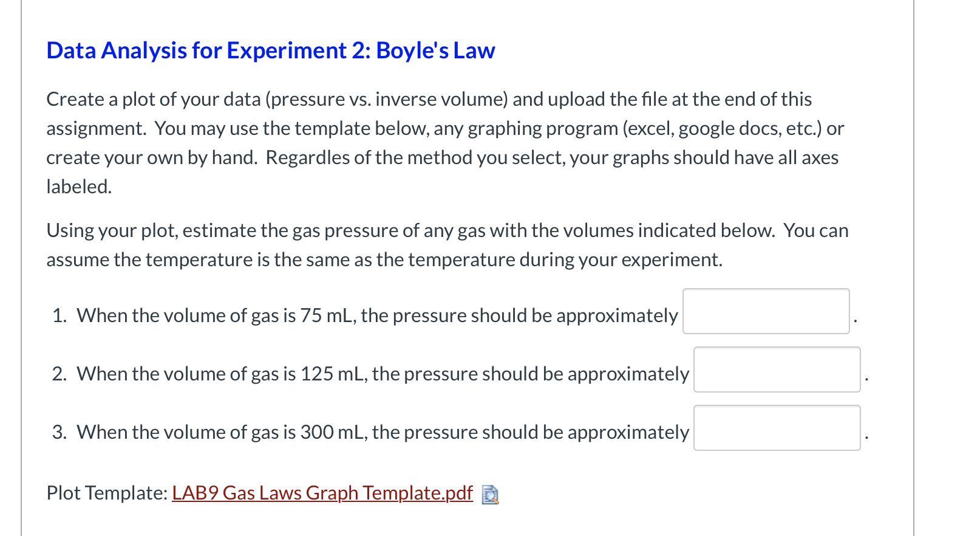The image size is (980, 536).
Task: Focus the pressure answer box for 125 mL
Action: click(x=777, y=369)
